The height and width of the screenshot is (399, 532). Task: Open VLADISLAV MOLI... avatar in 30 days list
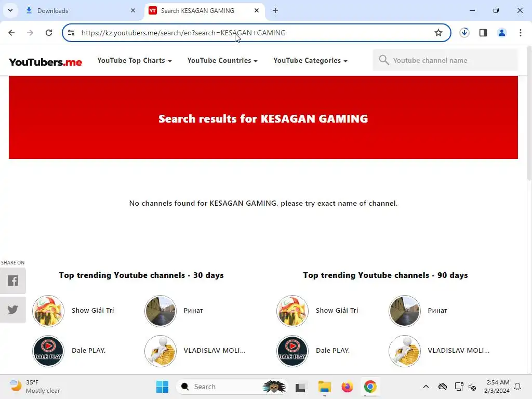161,351
